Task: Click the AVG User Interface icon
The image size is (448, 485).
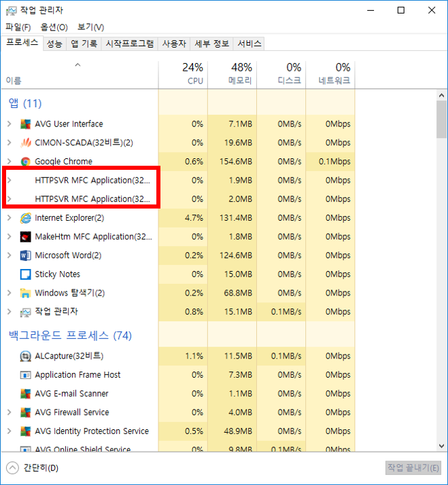Action: (x=25, y=124)
